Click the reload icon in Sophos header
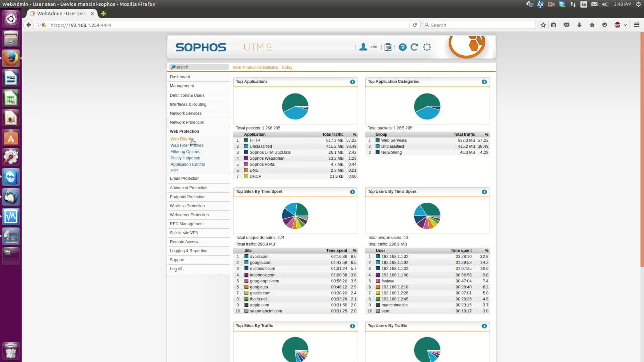This screenshot has height=362, width=644. pyautogui.click(x=414, y=47)
